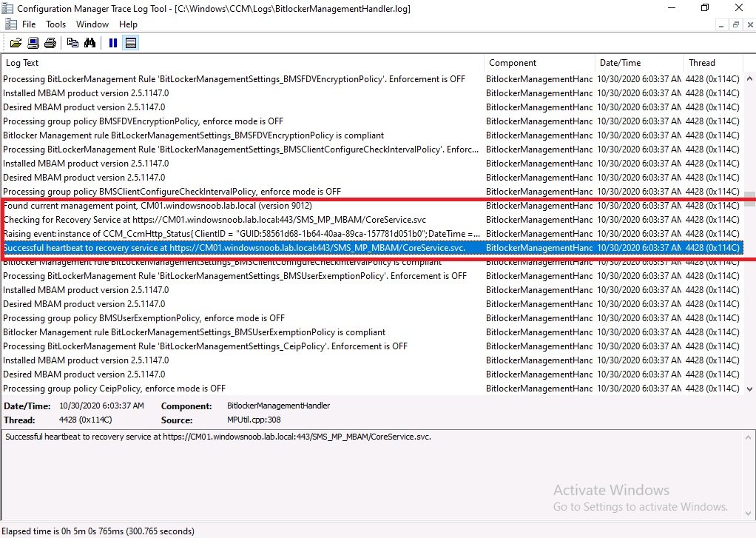Select the 'Checking for Recovery Service' log row
Viewport: 756px width, 538px height.
(x=372, y=220)
